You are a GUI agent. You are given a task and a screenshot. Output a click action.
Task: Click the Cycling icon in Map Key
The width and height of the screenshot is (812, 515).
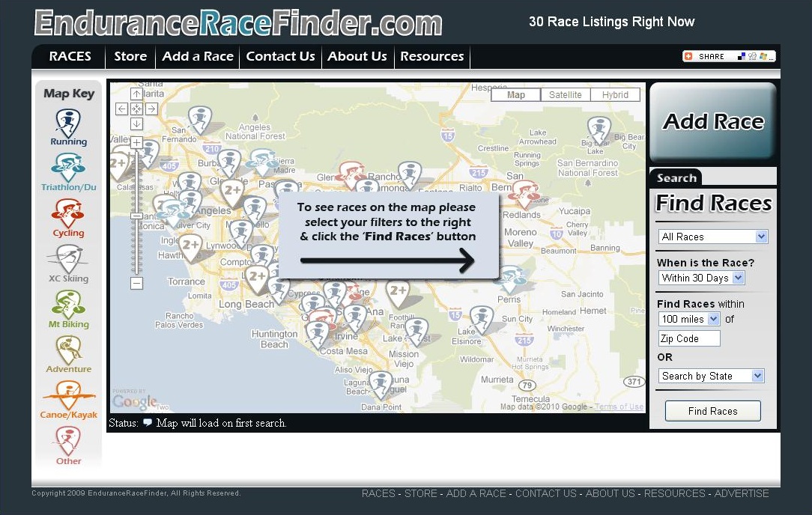click(68, 213)
